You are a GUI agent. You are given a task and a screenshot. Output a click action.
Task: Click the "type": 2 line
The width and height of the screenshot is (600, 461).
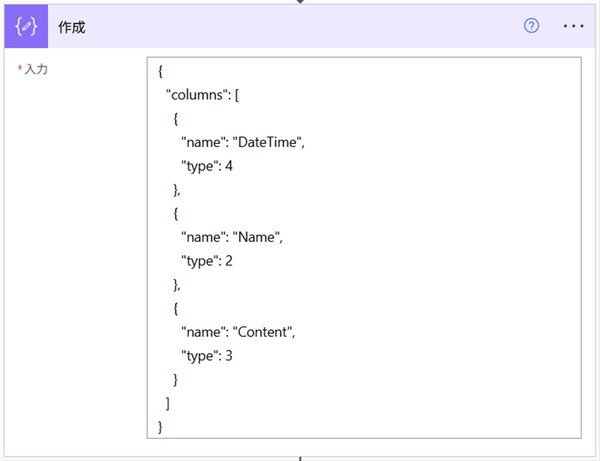pos(207,261)
